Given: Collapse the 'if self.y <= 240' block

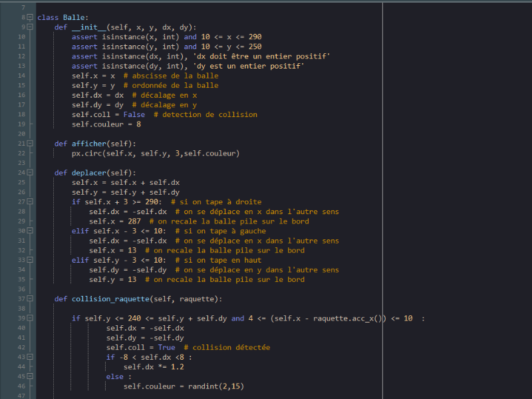Looking at the screenshot, I should (x=30, y=319).
